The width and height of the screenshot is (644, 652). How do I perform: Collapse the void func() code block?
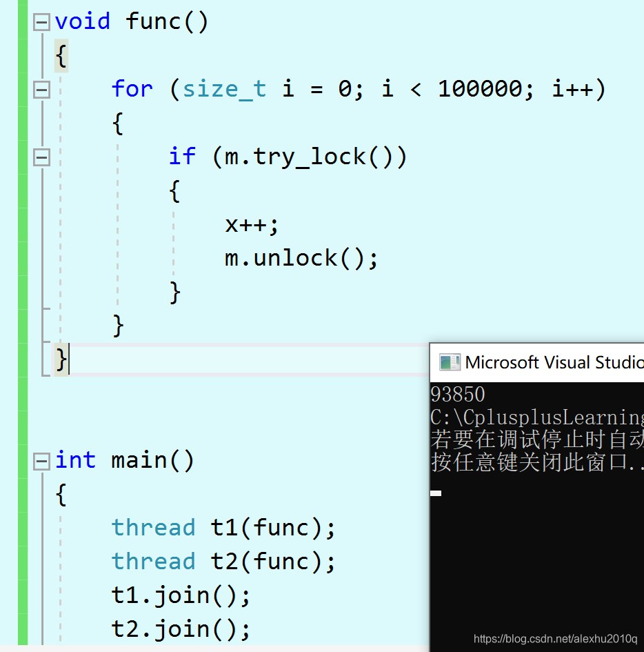pyautogui.click(x=41, y=22)
